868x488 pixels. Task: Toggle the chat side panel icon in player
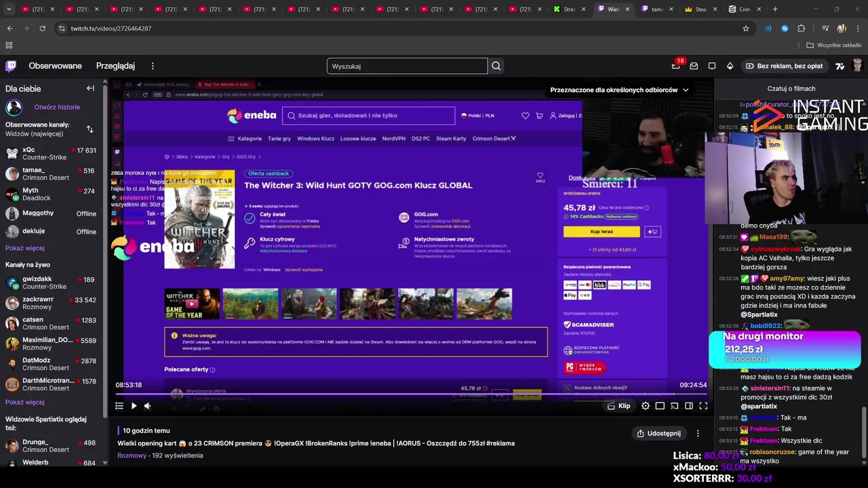(x=689, y=406)
